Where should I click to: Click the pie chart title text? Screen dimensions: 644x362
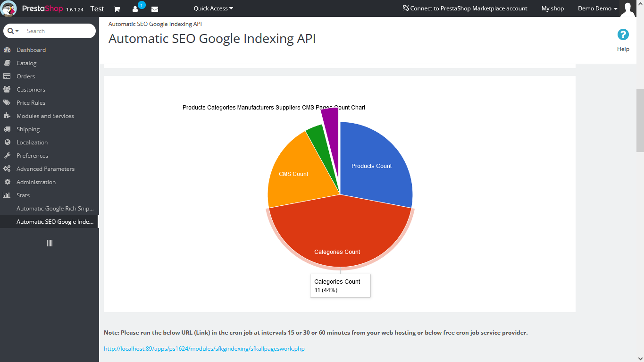click(x=274, y=108)
